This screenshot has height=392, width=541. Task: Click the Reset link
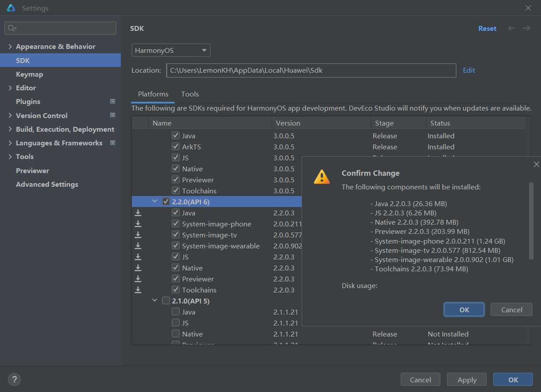pos(488,29)
